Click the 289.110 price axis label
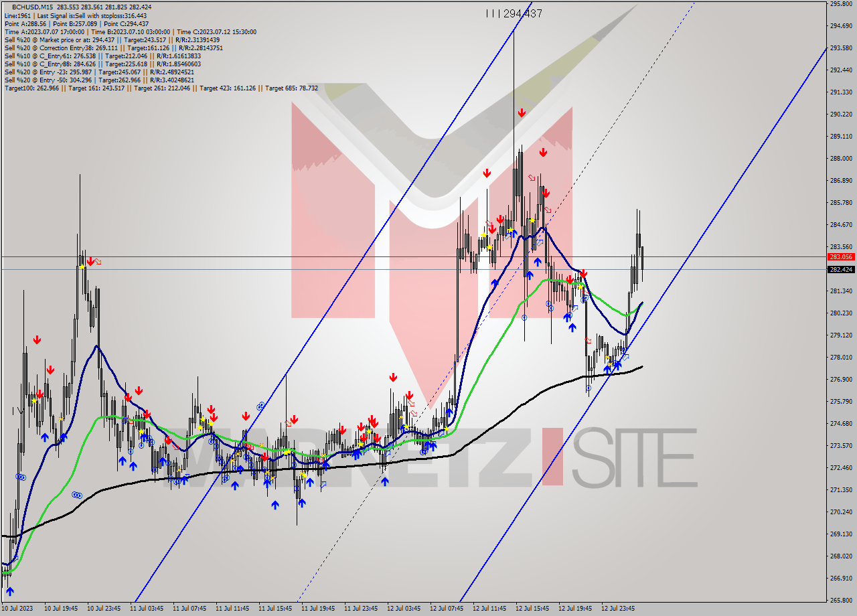Viewport: 857px width, 616px height. [x=840, y=136]
